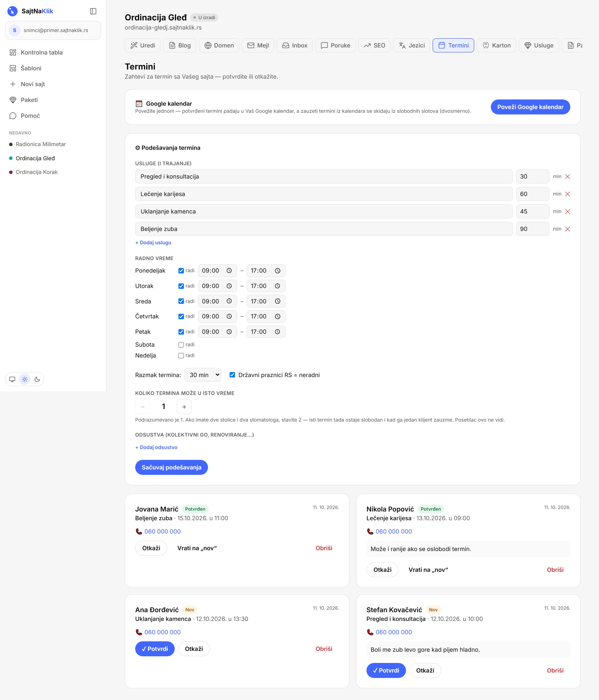Increase simultaneous appointments with plus

click(x=184, y=407)
